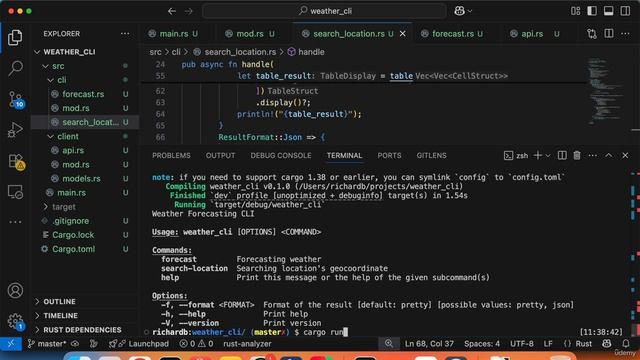Open the terminal launch profile dropdown
640x360 pixels.
point(548,156)
